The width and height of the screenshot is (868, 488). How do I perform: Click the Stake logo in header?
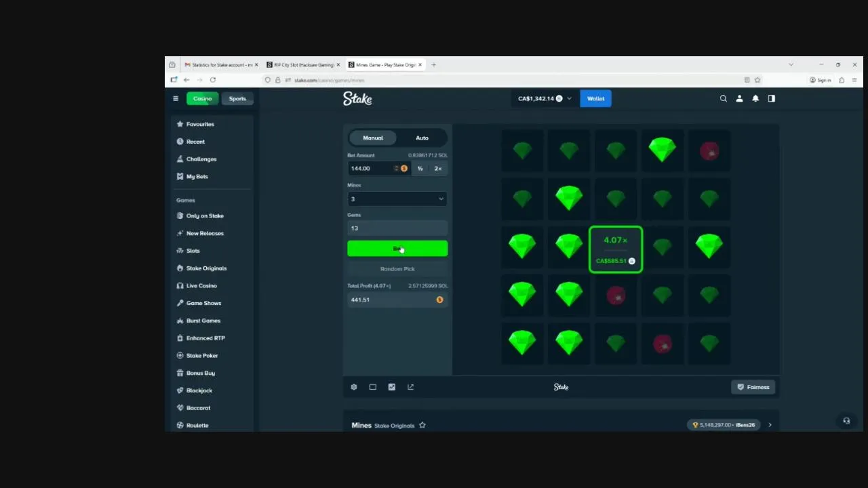tap(357, 98)
